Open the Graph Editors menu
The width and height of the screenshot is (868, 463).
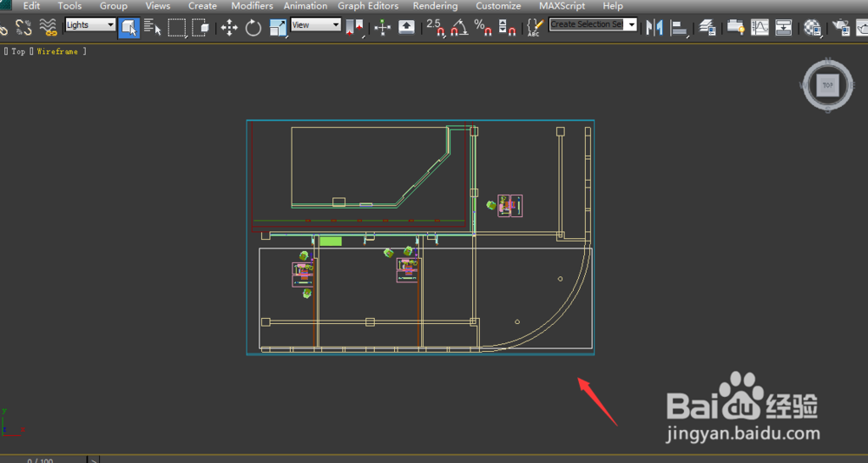(368, 6)
